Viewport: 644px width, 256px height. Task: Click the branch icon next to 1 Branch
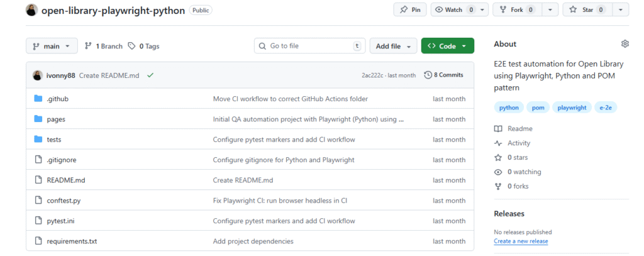coord(88,46)
